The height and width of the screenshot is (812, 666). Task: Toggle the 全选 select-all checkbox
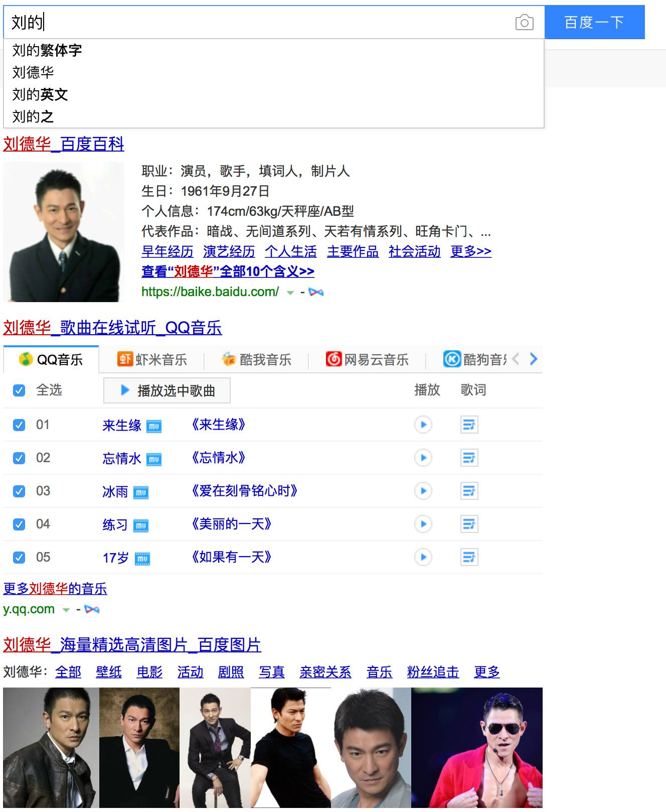pyautogui.click(x=19, y=390)
